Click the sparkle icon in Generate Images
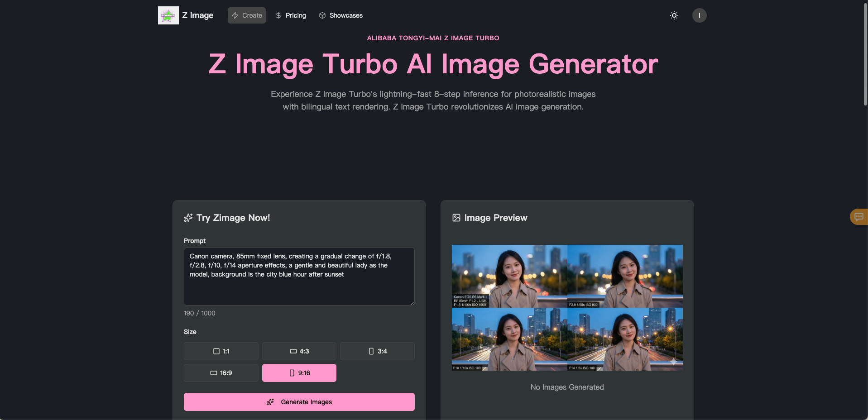This screenshot has height=420, width=868. pos(270,402)
